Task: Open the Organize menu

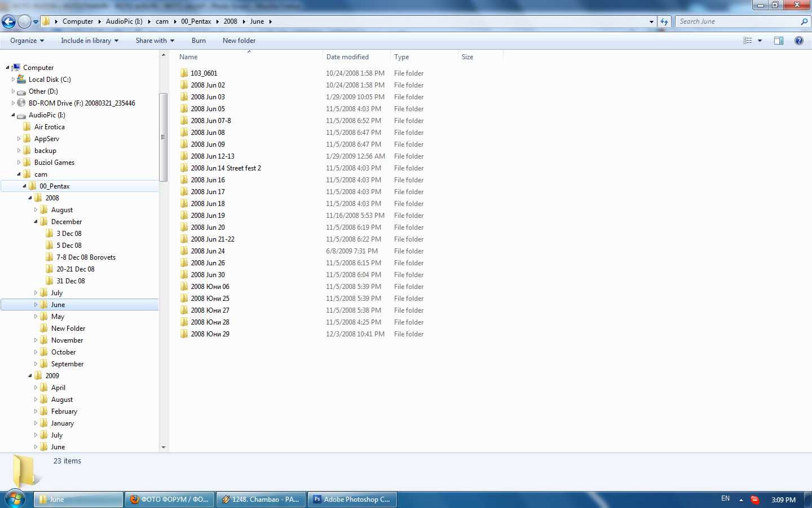Action: tap(27, 41)
